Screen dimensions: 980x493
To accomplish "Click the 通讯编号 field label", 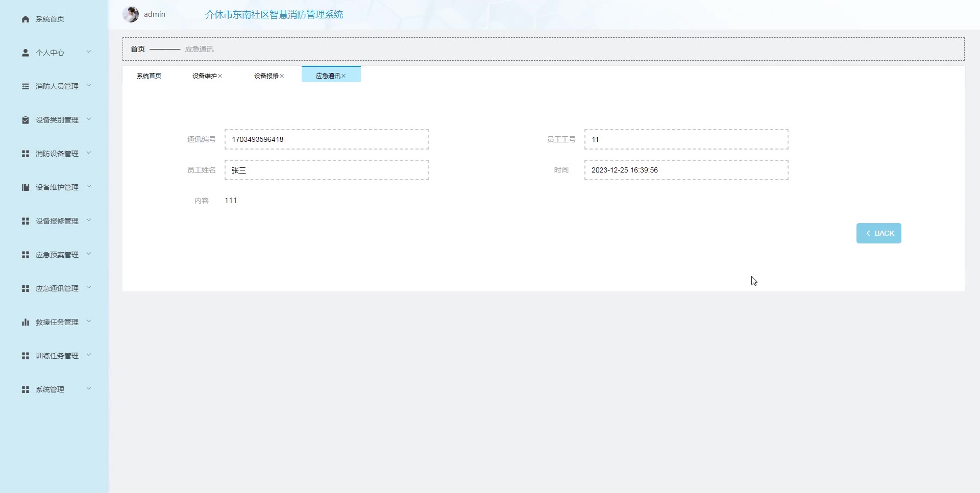I will pyautogui.click(x=202, y=139).
